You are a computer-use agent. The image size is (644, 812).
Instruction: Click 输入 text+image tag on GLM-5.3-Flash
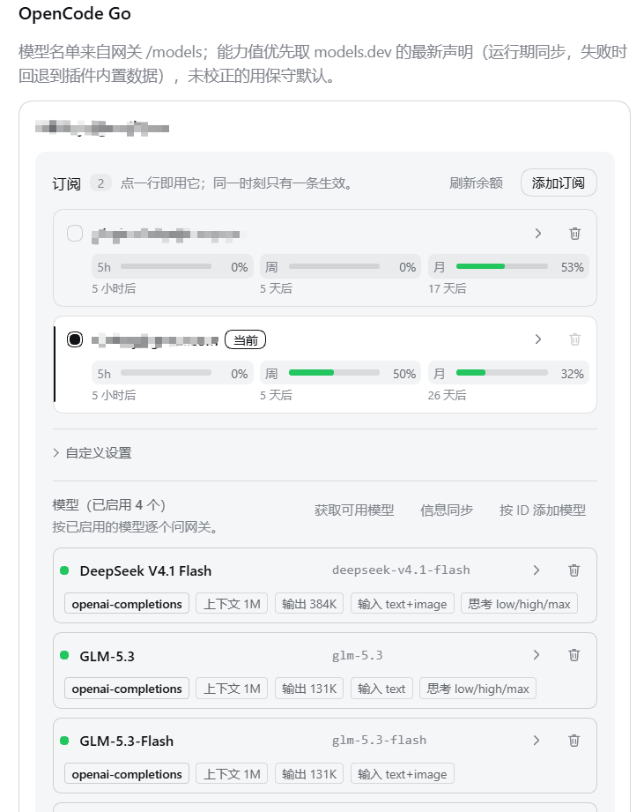tap(403, 774)
